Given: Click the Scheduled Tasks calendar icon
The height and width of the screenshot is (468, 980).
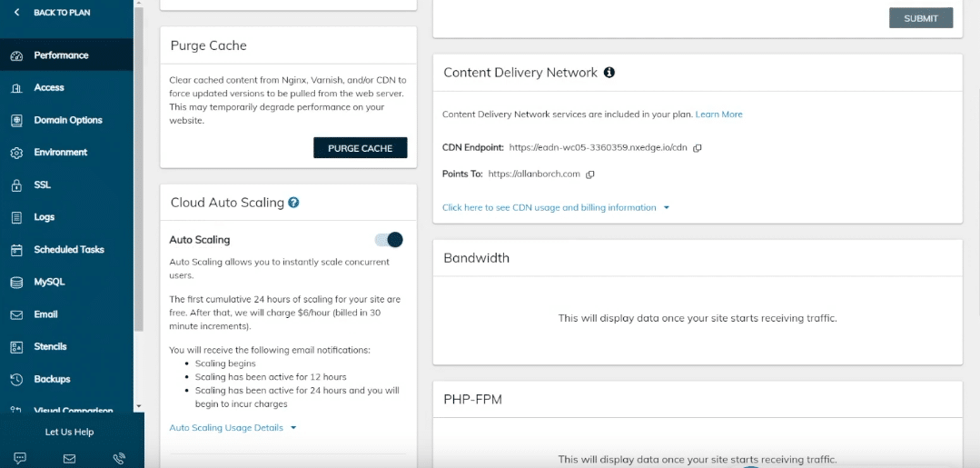Looking at the screenshot, I should (17, 250).
